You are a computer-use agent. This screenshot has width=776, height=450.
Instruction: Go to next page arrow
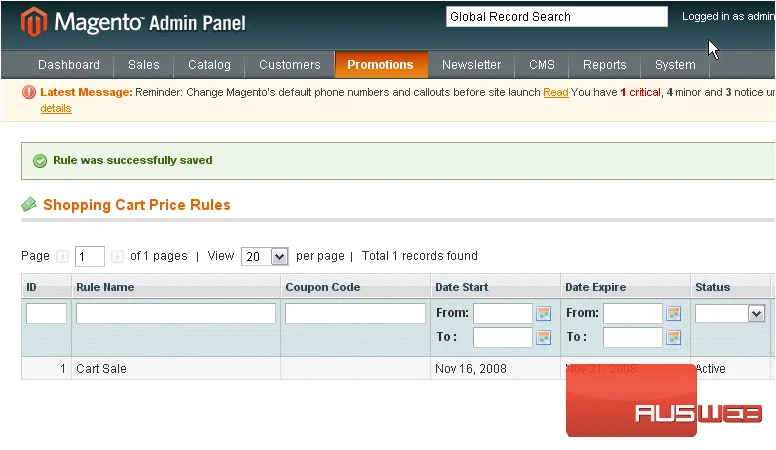click(117, 256)
